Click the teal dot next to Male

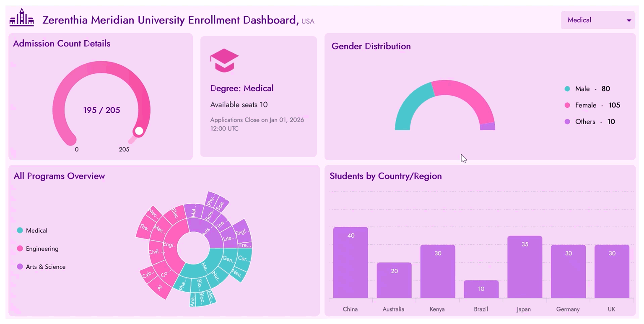click(x=568, y=89)
